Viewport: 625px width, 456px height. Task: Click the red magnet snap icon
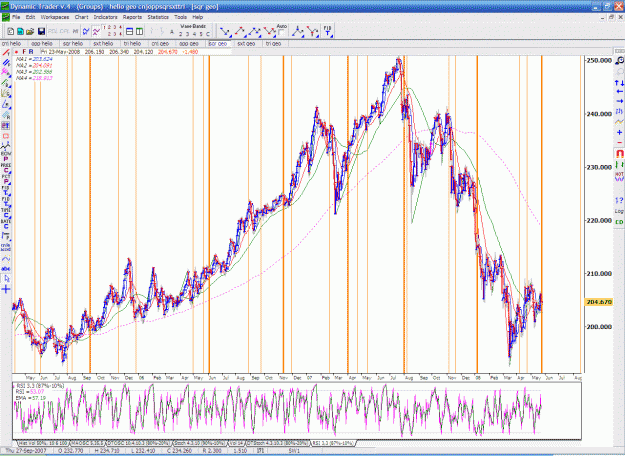click(x=619, y=153)
